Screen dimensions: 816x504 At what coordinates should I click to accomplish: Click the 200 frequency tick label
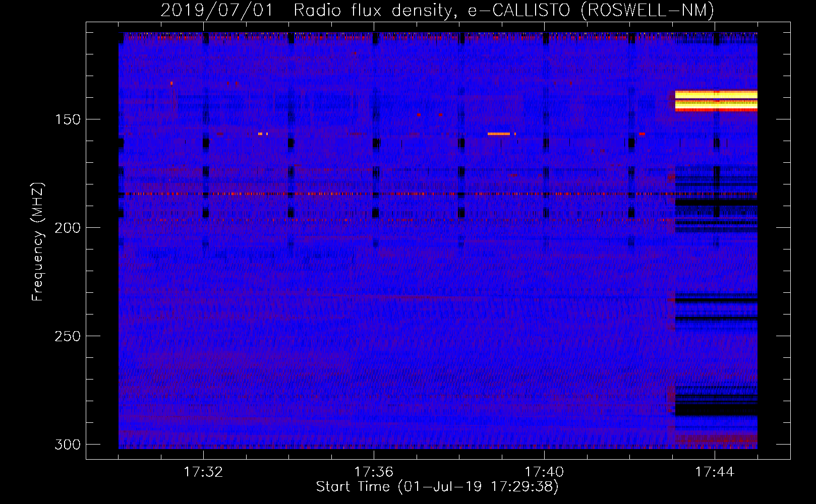click(68, 228)
